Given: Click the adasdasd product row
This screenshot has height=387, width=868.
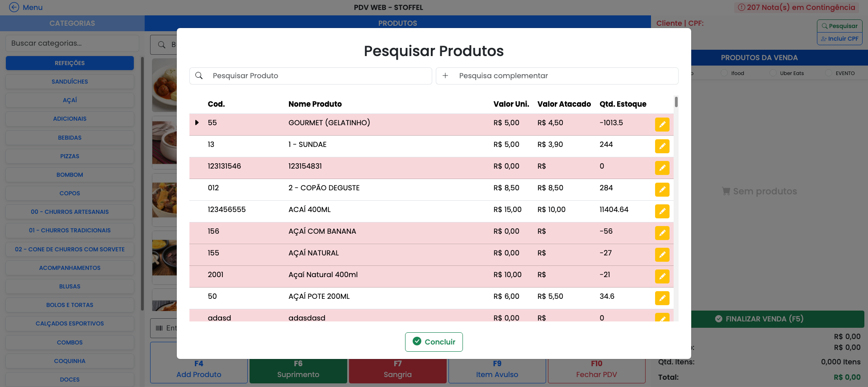Looking at the screenshot, I should (x=431, y=316).
